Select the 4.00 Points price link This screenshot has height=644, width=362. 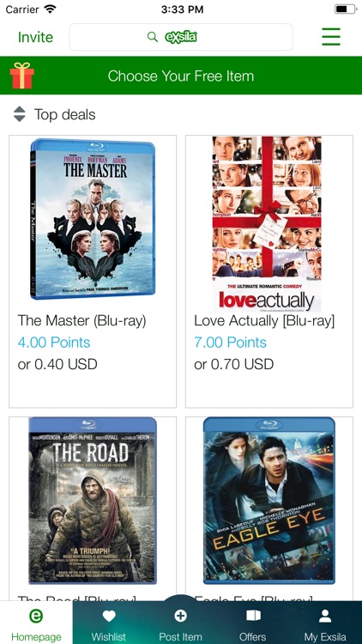54,343
